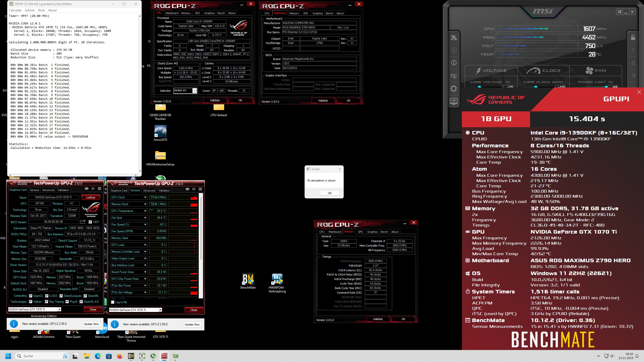This screenshot has height=362, width=644.
Task: Click Update Now in left GPU-Z notification
Action: click(x=91, y=324)
